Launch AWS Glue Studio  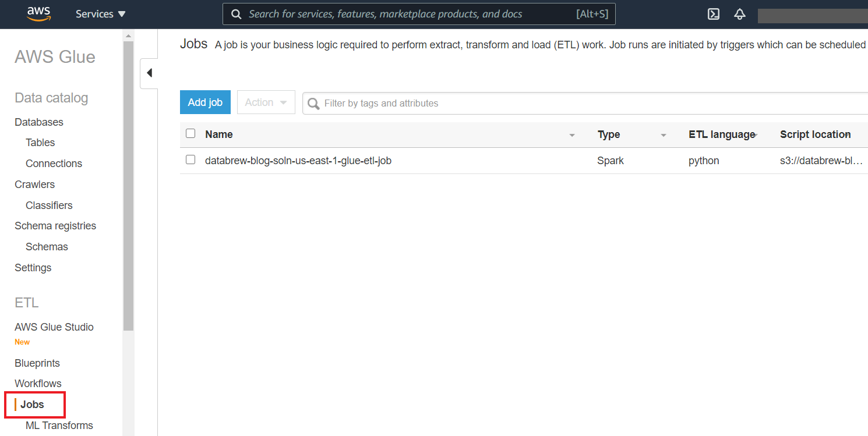coord(54,327)
